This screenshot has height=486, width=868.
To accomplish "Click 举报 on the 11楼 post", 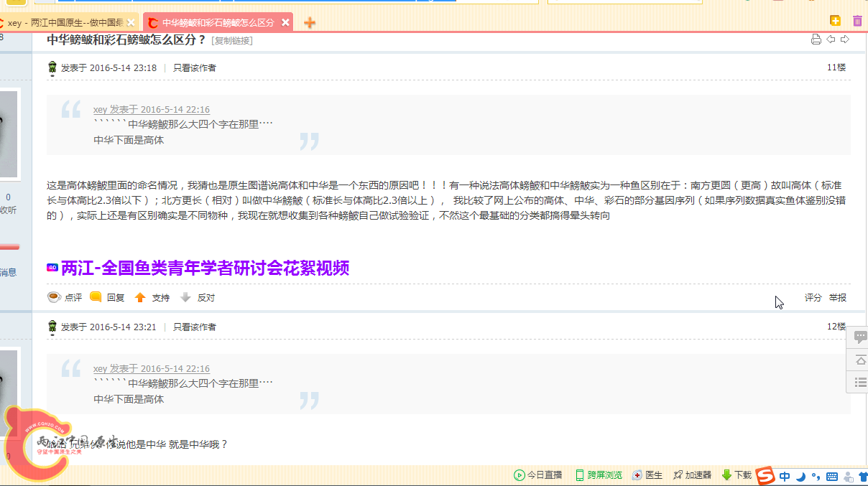I will coord(838,297).
